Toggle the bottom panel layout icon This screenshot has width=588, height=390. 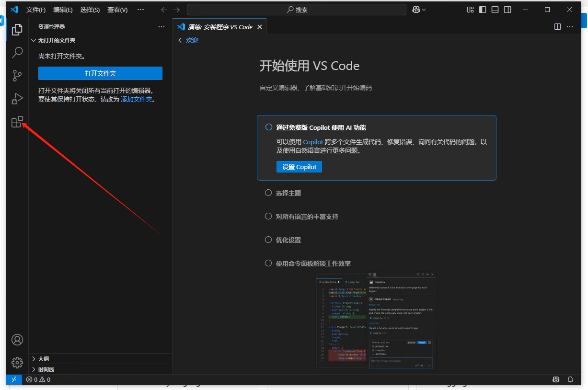[495, 10]
